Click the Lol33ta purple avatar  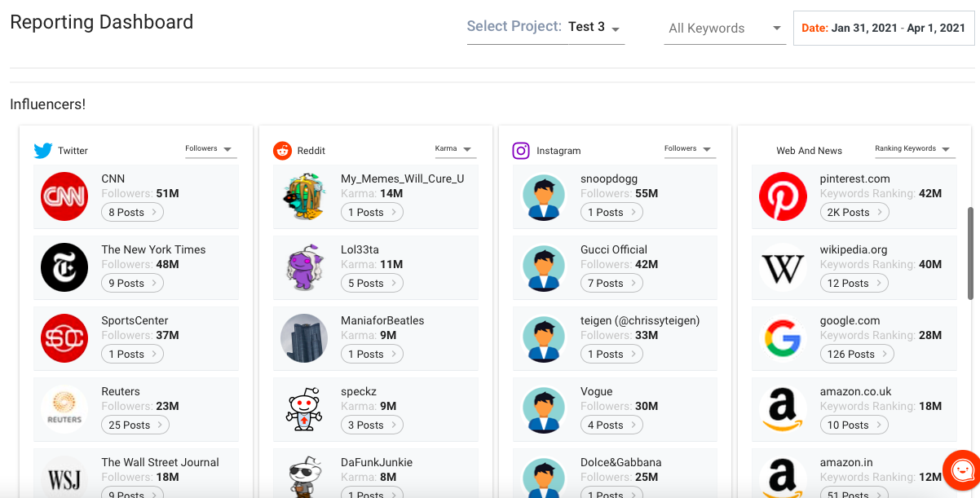pos(304,267)
